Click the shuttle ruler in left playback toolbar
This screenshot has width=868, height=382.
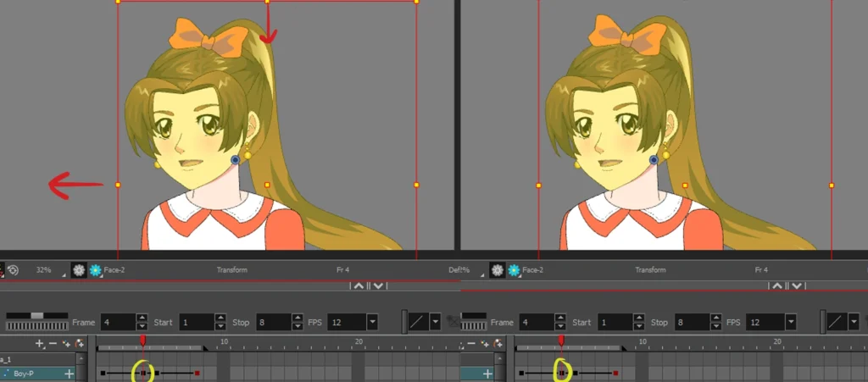tap(37, 325)
